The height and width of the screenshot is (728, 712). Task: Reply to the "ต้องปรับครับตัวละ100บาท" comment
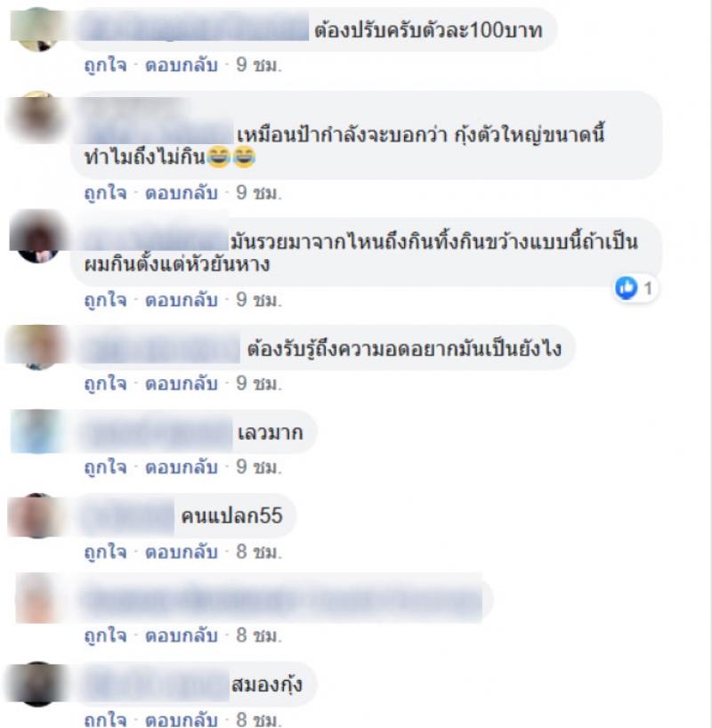(x=182, y=65)
